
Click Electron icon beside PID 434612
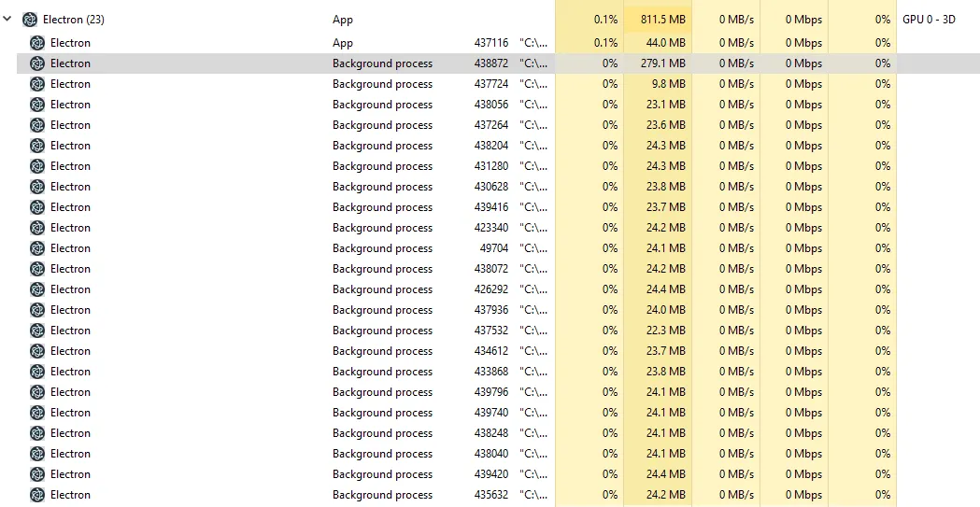(37, 351)
